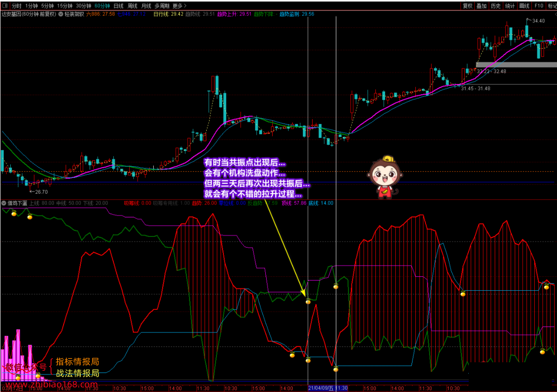Click the 零位线: 0.00 value
Image resolution: width=557 pixels, height=392 pixels.
[232, 203]
